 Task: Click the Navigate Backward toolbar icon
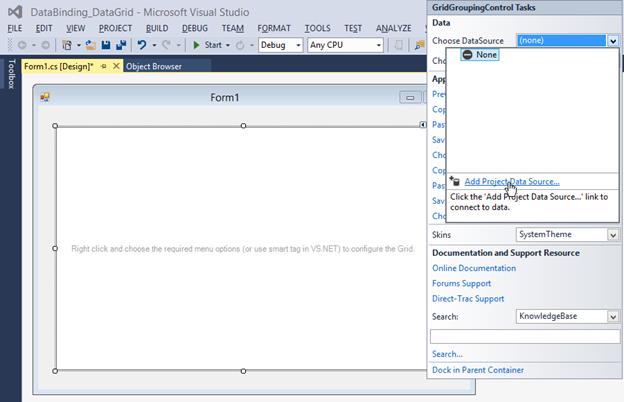22,45
